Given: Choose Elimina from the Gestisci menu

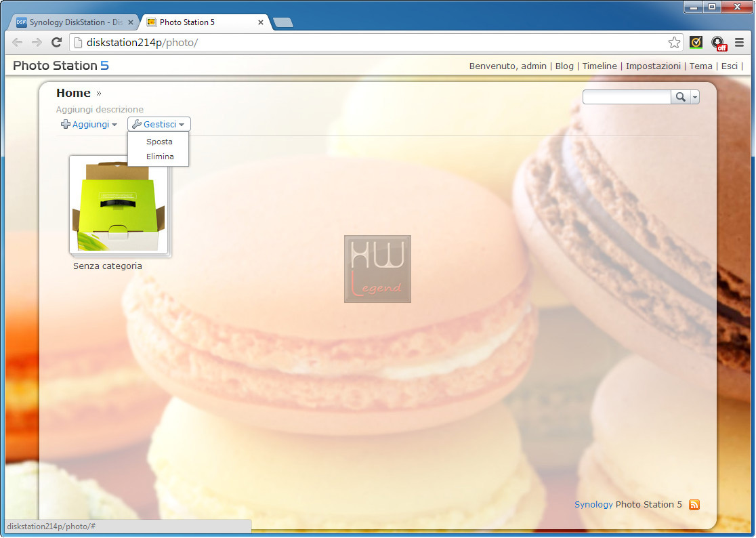Looking at the screenshot, I should point(160,157).
